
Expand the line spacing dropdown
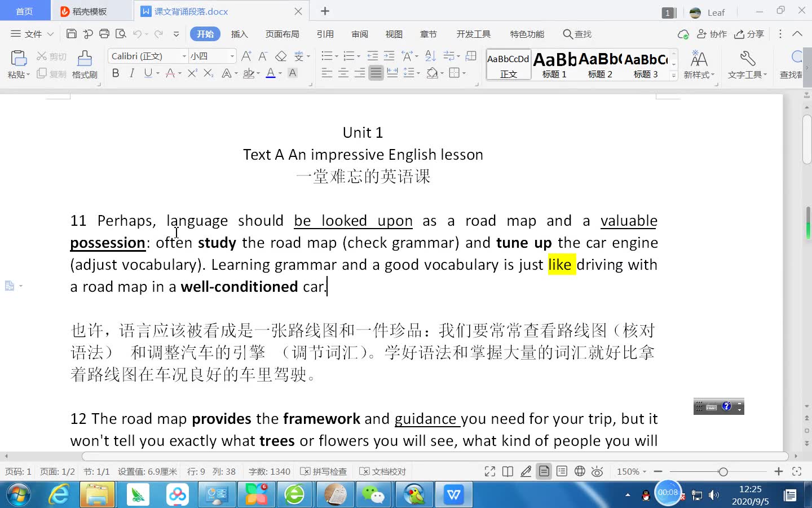(418, 73)
